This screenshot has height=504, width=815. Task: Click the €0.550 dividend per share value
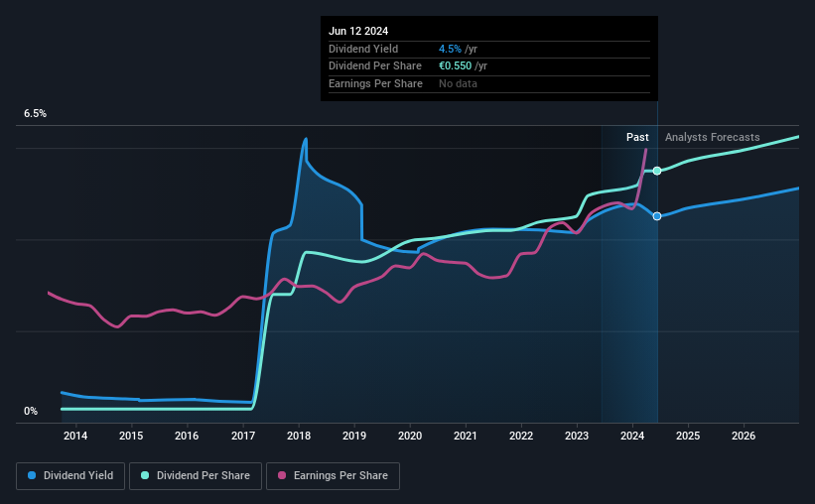[455, 66]
